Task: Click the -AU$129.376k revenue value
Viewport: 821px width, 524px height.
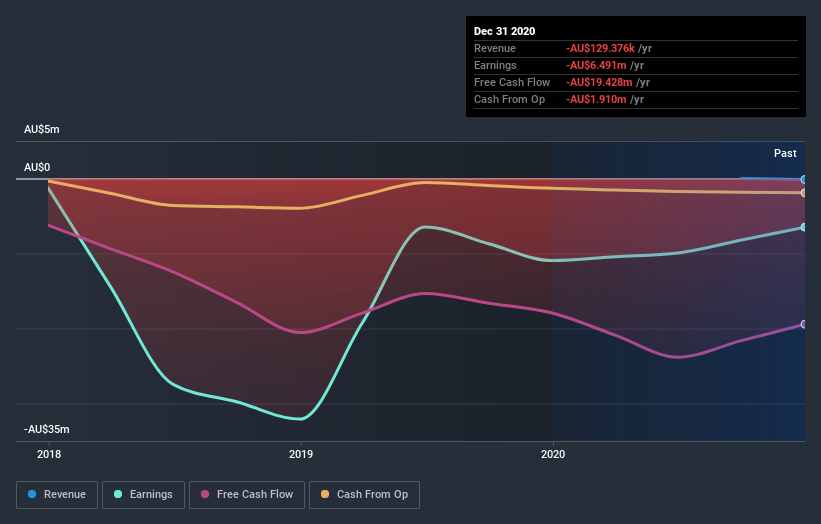Action: click(x=600, y=48)
